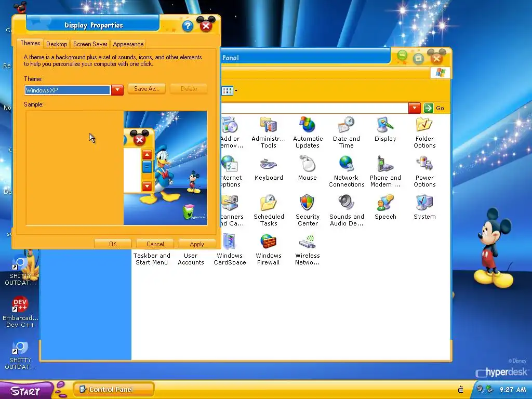
Task: Open Network Connections
Action: coord(346,171)
